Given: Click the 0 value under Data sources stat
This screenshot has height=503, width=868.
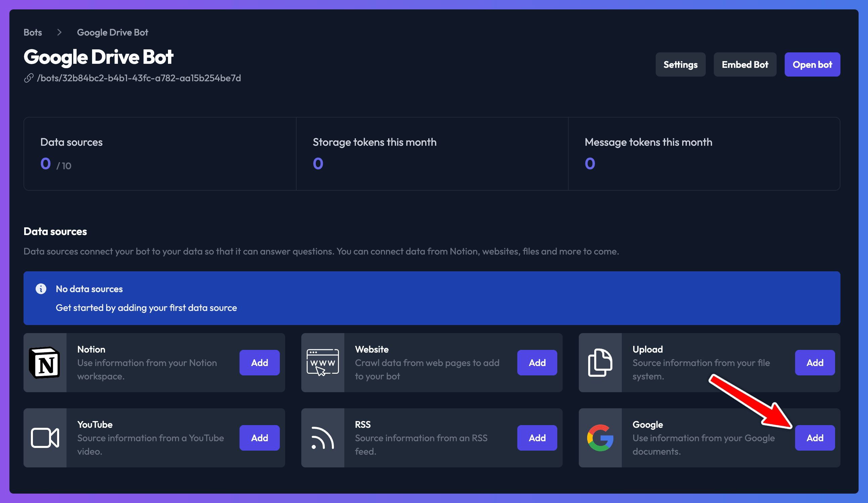Looking at the screenshot, I should (x=45, y=164).
